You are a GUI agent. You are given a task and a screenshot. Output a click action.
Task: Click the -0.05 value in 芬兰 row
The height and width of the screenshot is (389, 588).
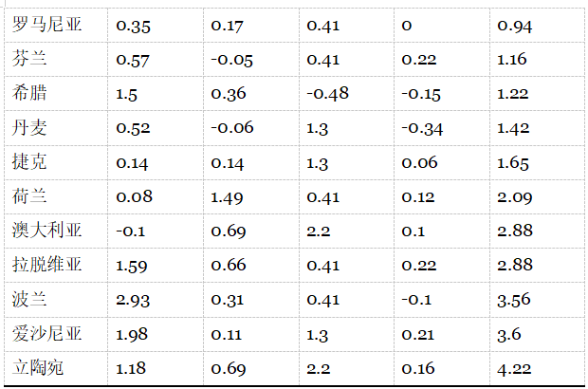coord(232,60)
